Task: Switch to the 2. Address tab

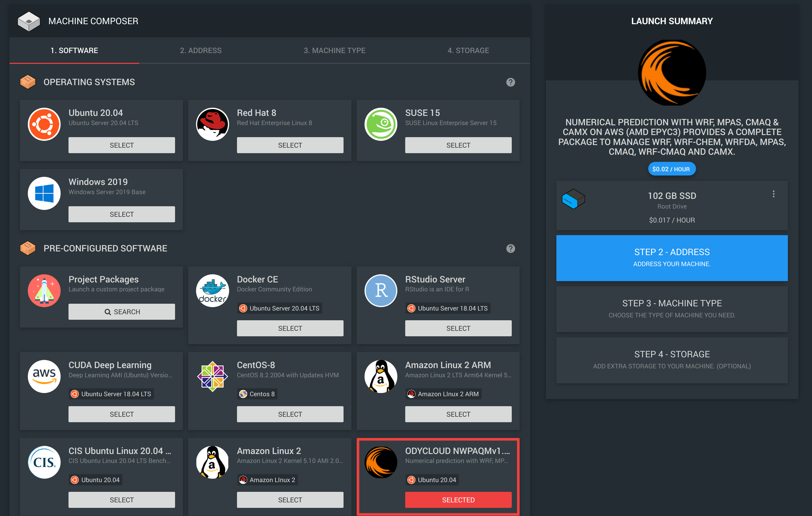Action: tap(201, 50)
